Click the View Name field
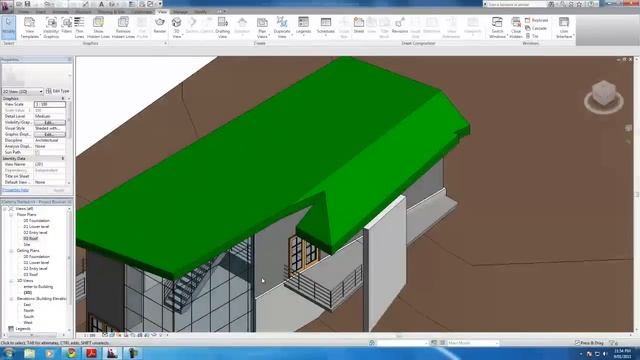Viewport: 640px width, 360px height. [49, 164]
